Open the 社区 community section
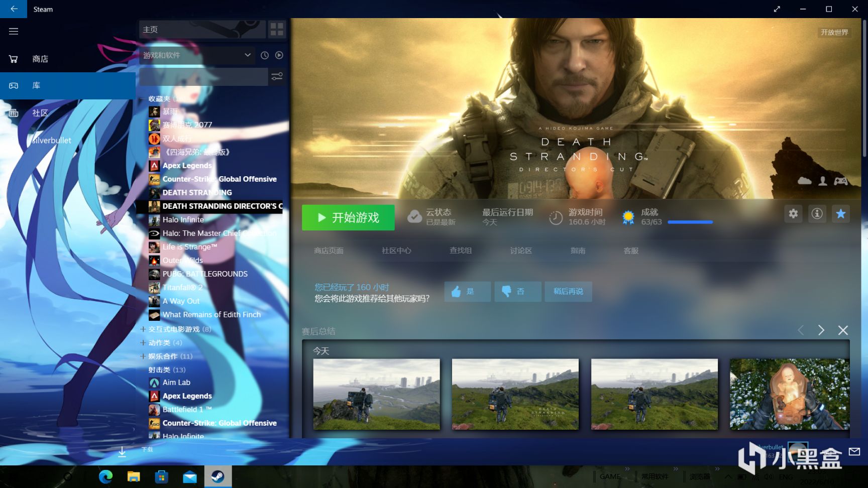Viewport: 868px width, 488px height. pos(68,113)
